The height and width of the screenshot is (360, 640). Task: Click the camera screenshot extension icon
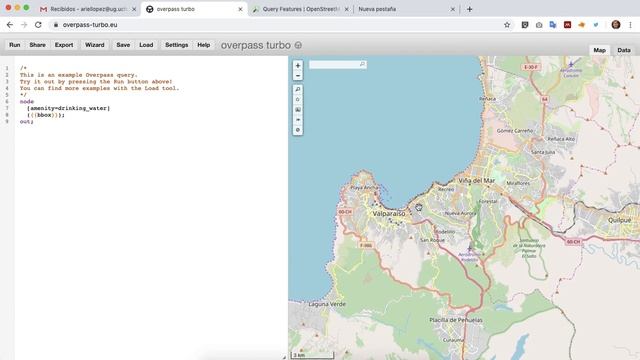pos(539,25)
